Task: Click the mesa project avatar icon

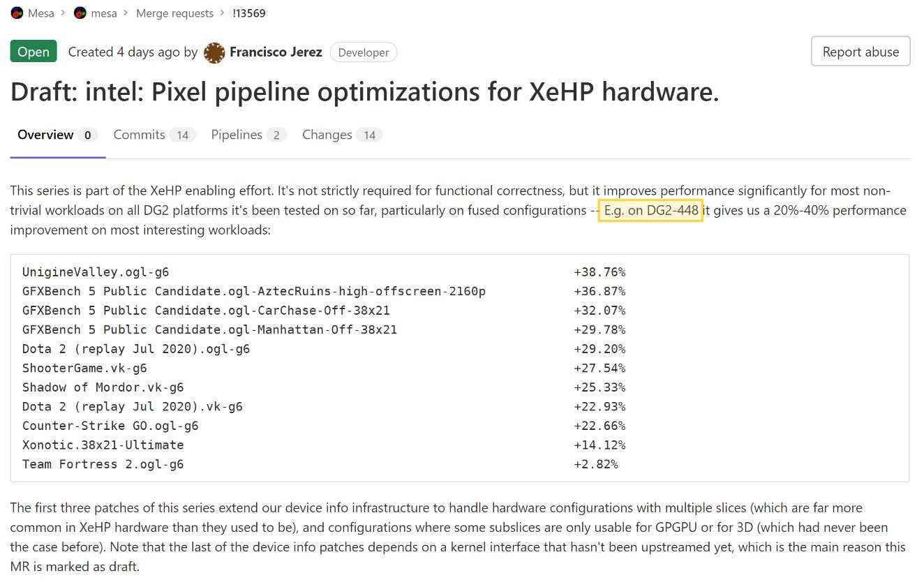Action: [x=80, y=13]
